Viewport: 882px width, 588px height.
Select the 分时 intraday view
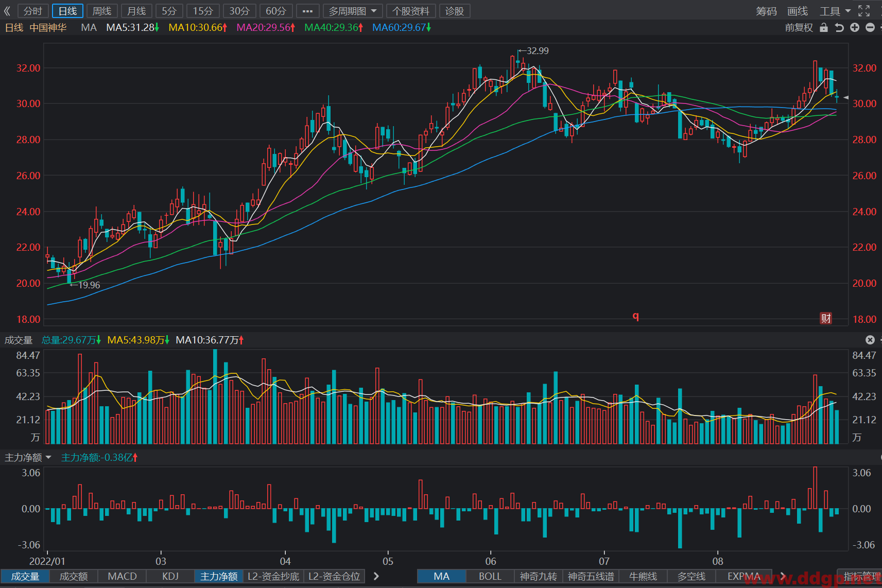click(33, 11)
